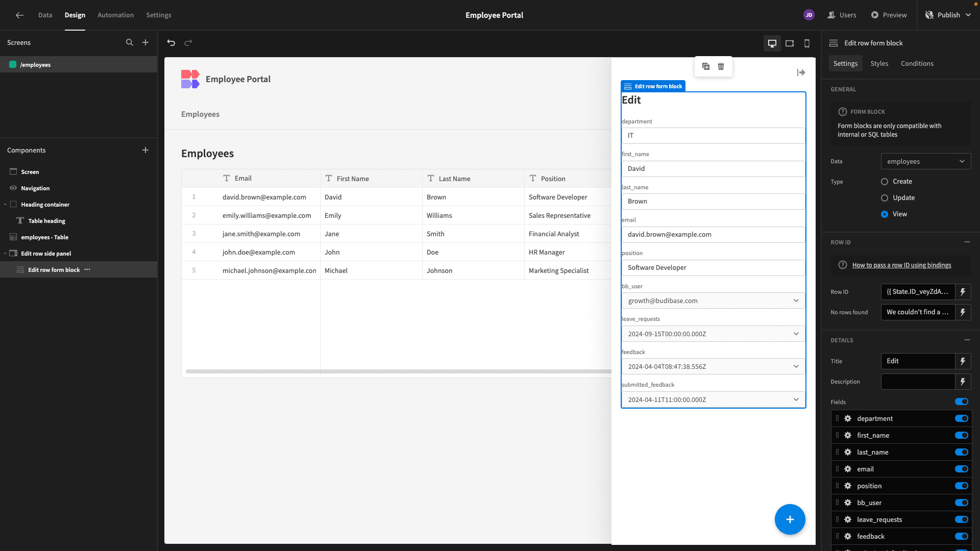The height and width of the screenshot is (551, 980).
Task: Toggle the leave_requests field switch
Action: (x=962, y=519)
